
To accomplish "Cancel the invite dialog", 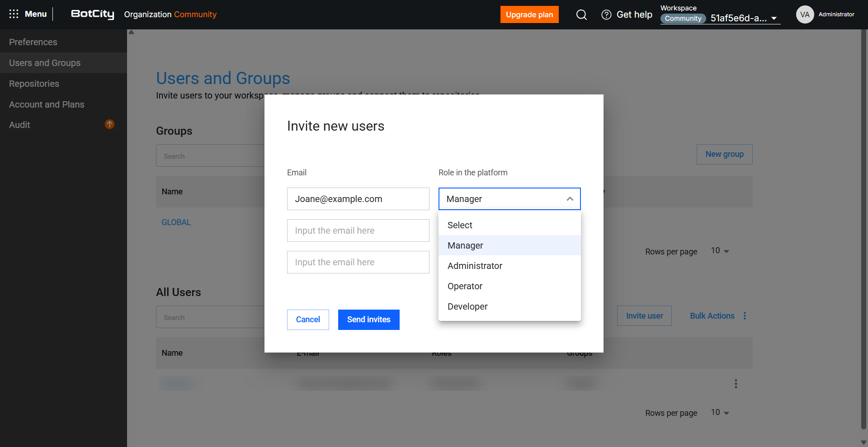I will click(308, 320).
